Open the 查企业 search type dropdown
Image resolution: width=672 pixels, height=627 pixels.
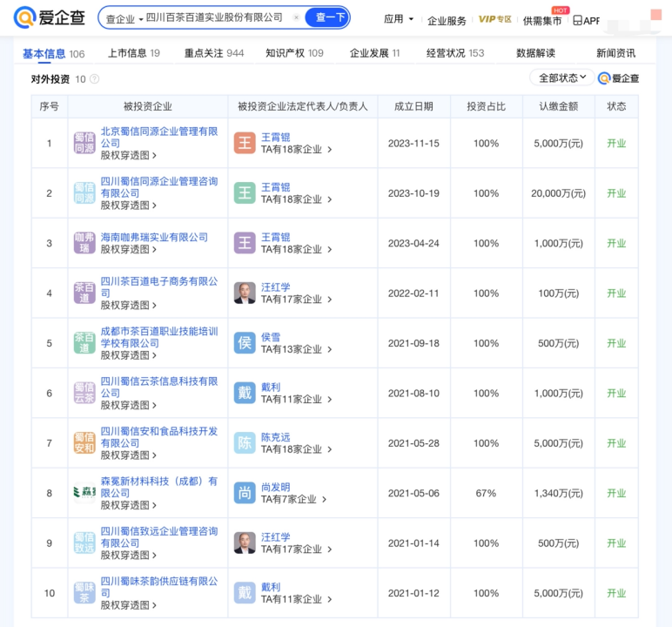coord(124,19)
